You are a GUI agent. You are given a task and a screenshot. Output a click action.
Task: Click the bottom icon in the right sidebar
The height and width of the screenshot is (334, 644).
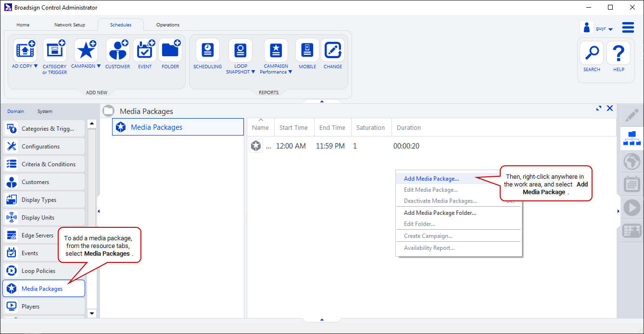click(631, 231)
